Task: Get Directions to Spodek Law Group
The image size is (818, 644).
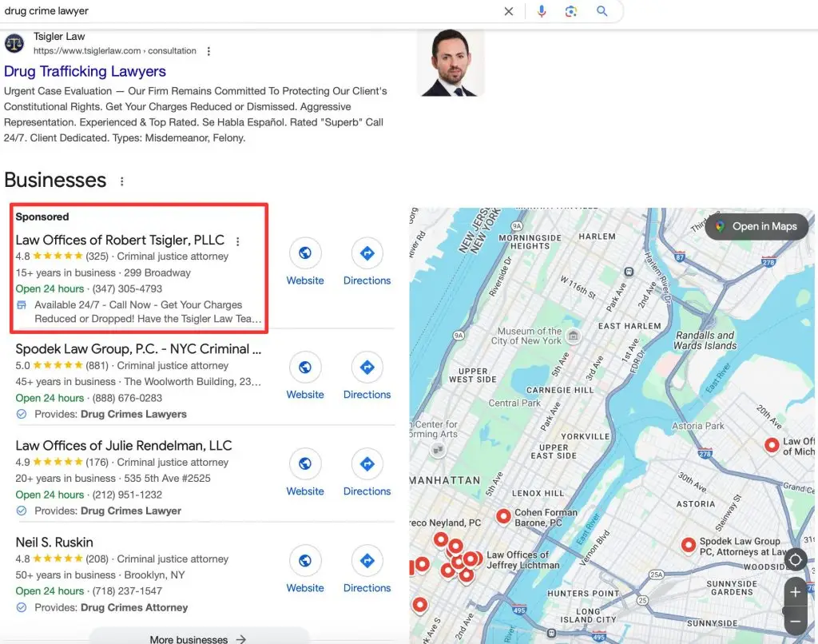Action: (367, 368)
